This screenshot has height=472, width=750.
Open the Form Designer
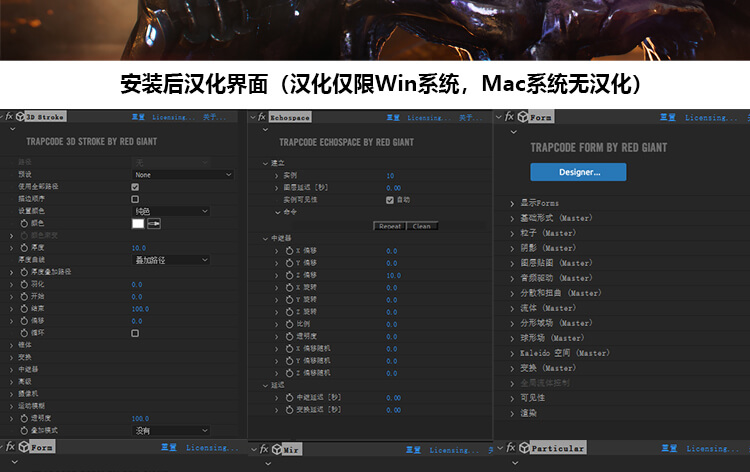[578, 172]
